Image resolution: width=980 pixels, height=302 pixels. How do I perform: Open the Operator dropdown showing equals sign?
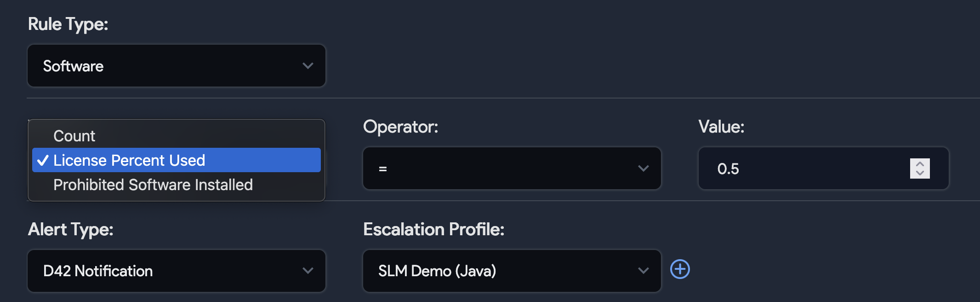tap(512, 168)
